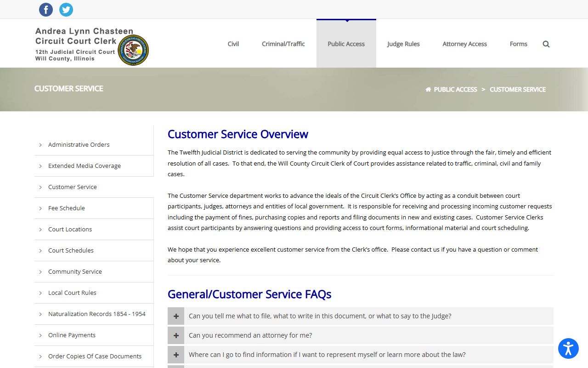This screenshot has width=588, height=368.
Task: Open the Public Access menu
Action: pos(346,44)
